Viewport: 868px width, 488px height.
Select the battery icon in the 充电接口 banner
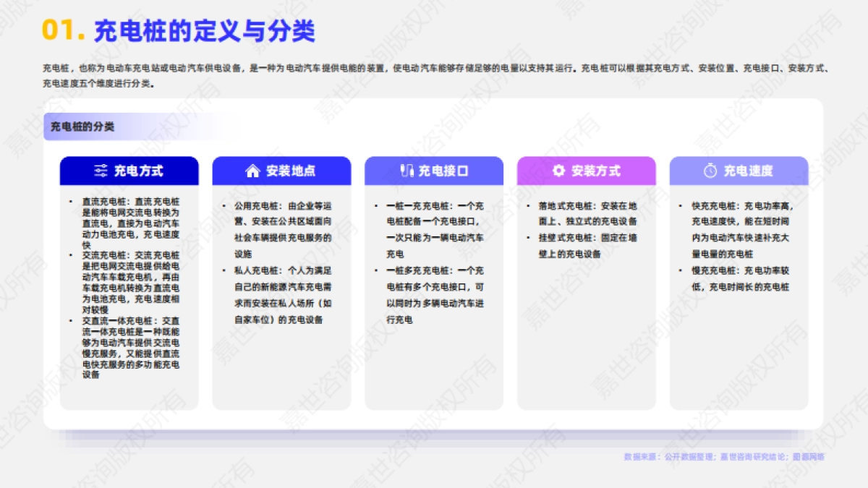tap(407, 171)
